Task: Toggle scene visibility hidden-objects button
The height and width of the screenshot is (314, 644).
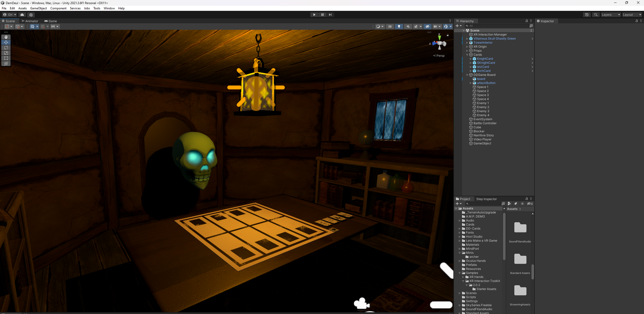Action: click(x=427, y=27)
